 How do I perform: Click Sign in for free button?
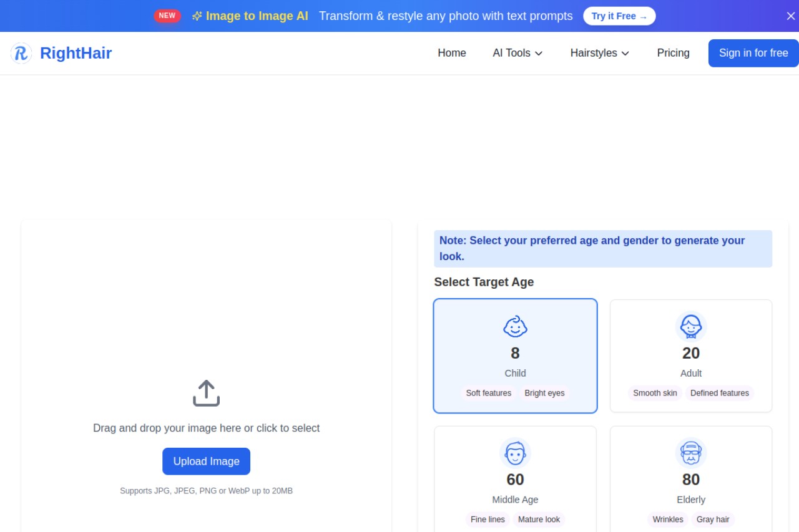coord(753,53)
